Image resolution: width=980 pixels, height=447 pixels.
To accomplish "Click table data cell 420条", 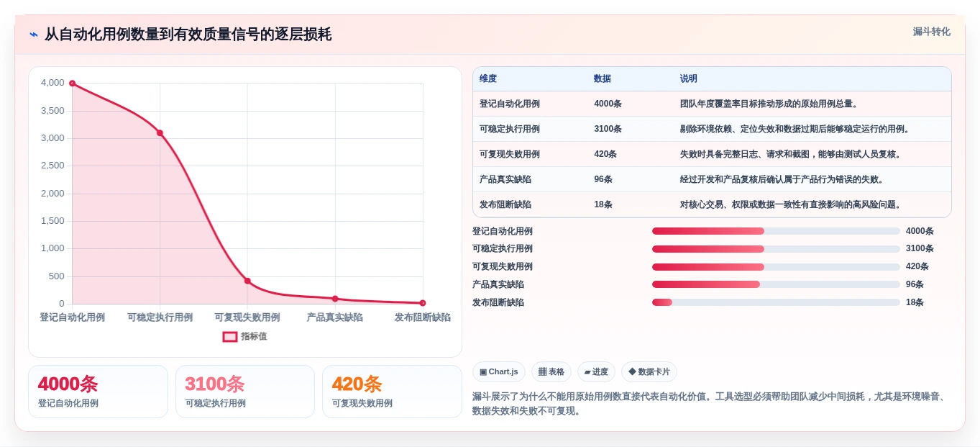I will point(605,154).
